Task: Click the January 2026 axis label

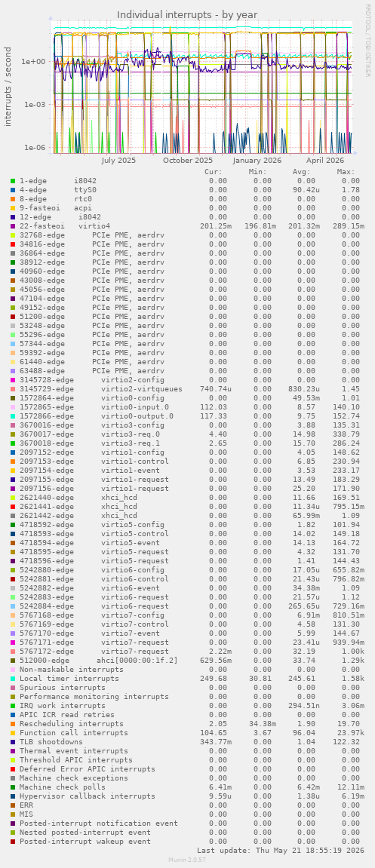Action: point(257,160)
